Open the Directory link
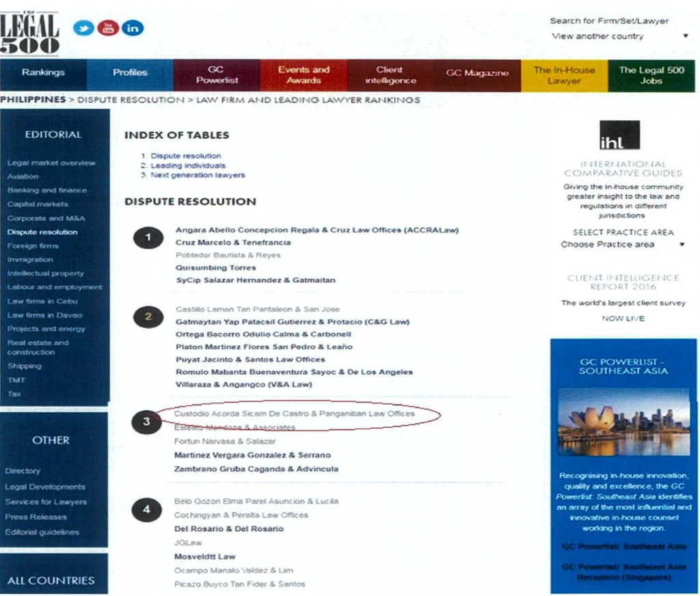Image resolution: width=700 pixels, height=596 pixels. point(23,471)
